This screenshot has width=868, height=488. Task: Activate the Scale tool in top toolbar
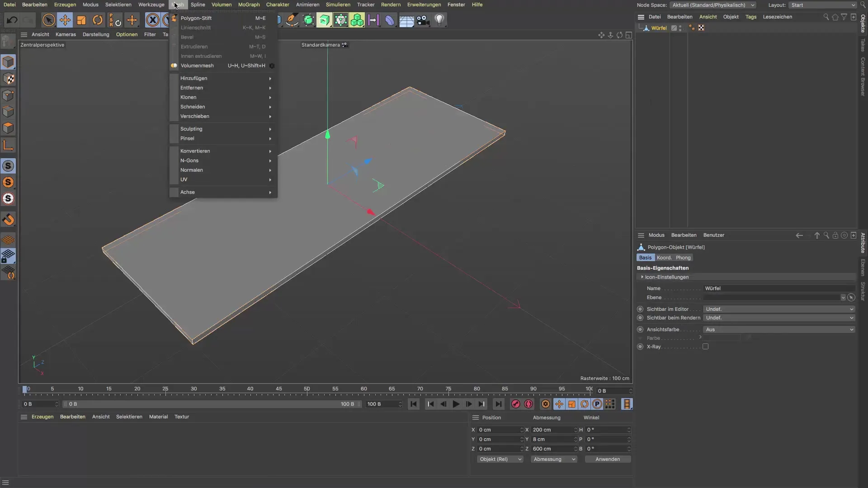(81, 20)
